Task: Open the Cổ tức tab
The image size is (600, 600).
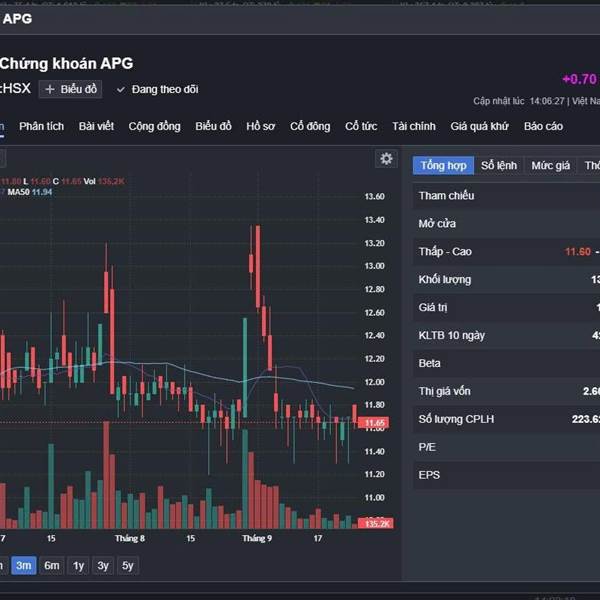Action: point(361,126)
